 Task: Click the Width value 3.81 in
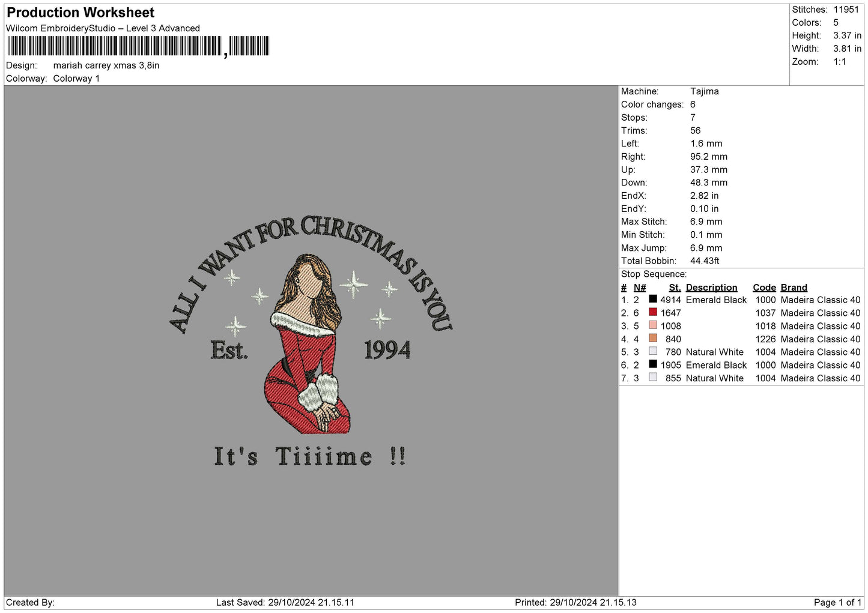click(x=848, y=49)
